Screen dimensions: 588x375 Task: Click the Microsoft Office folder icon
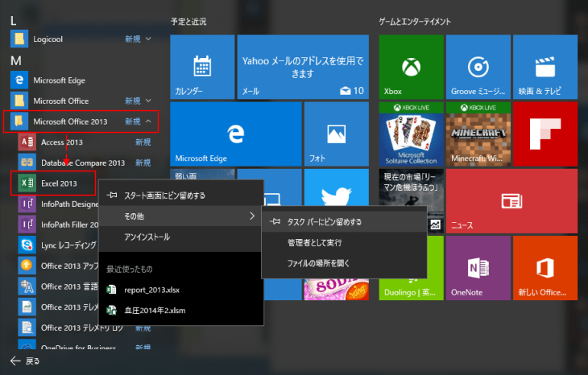click(x=19, y=101)
